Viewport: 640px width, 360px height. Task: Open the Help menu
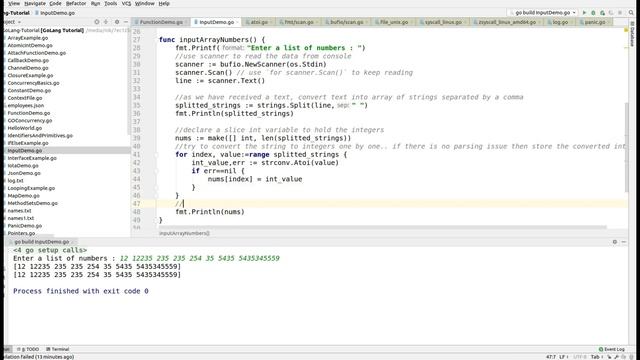(x=164, y=3)
